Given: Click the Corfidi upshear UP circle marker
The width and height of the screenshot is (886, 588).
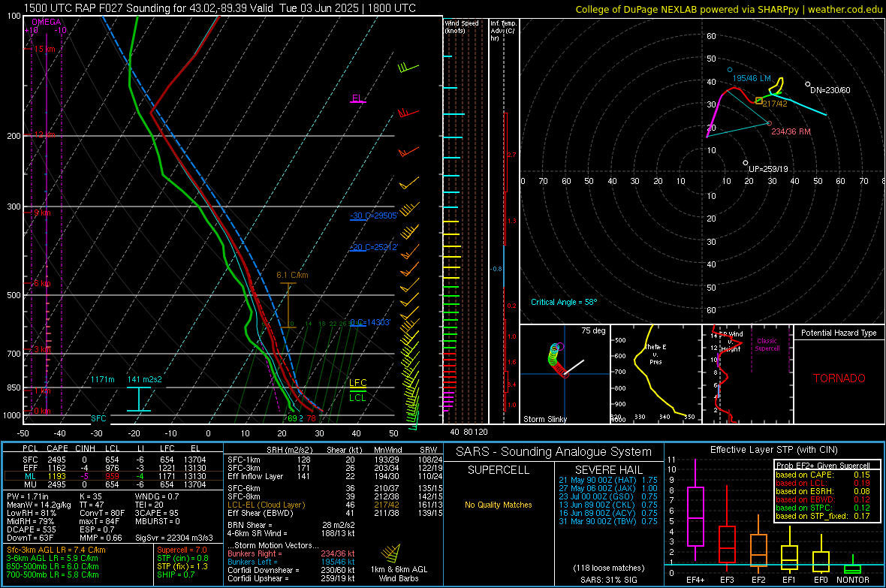Looking at the screenshot, I should (x=746, y=163).
